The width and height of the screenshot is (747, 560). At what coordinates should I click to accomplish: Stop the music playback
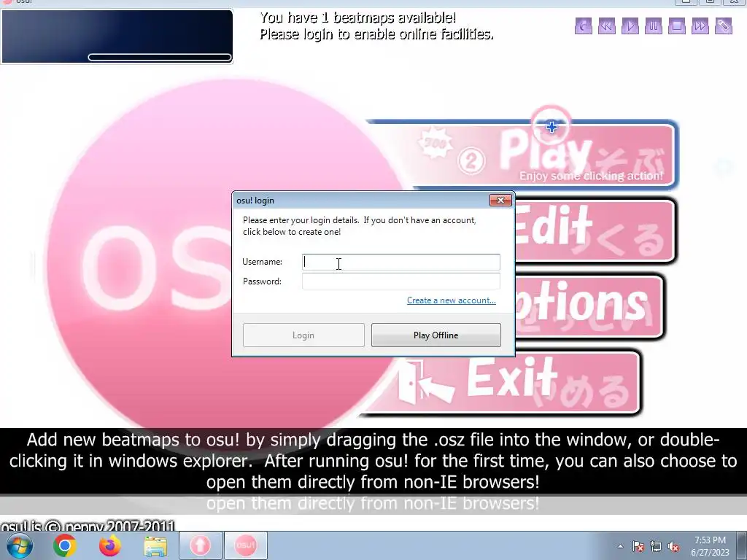tap(677, 26)
